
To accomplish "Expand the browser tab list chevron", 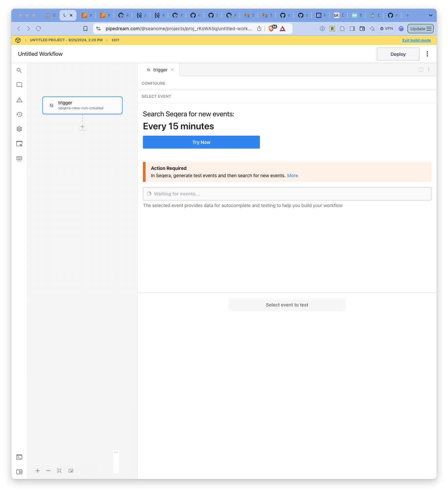I will click(431, 15).
